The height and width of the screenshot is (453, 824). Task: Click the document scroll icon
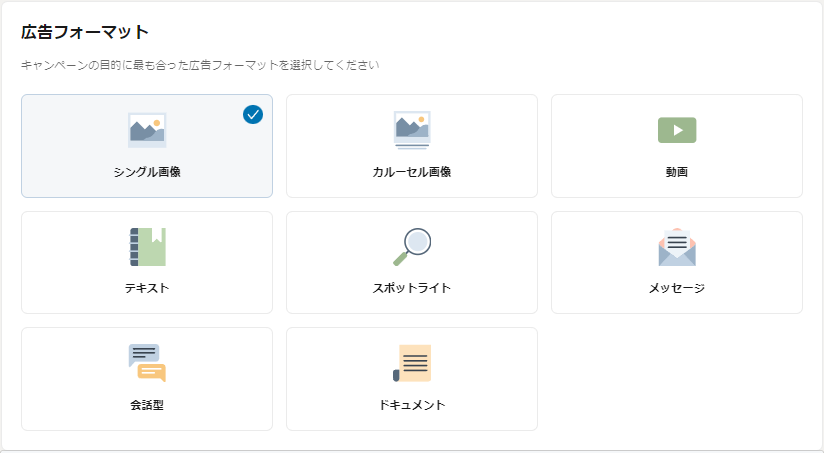(412, 363)
